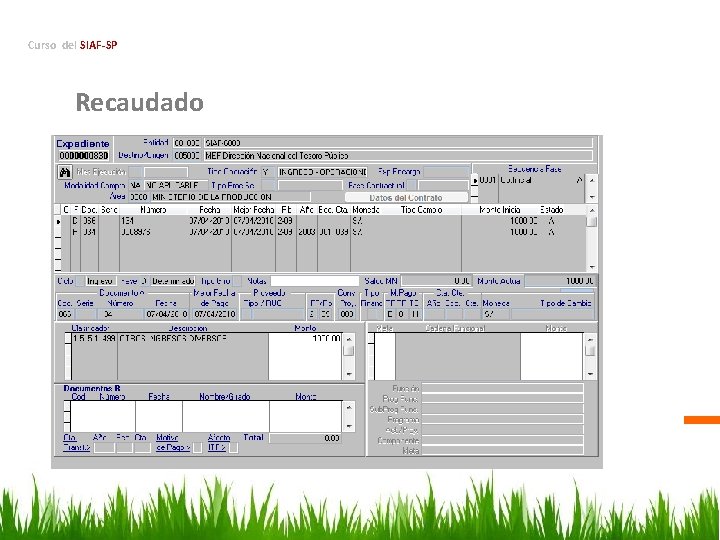This screenshot has width=720, height=540.
Task: Select the phase row with Número 134
Action: point(324,221)
